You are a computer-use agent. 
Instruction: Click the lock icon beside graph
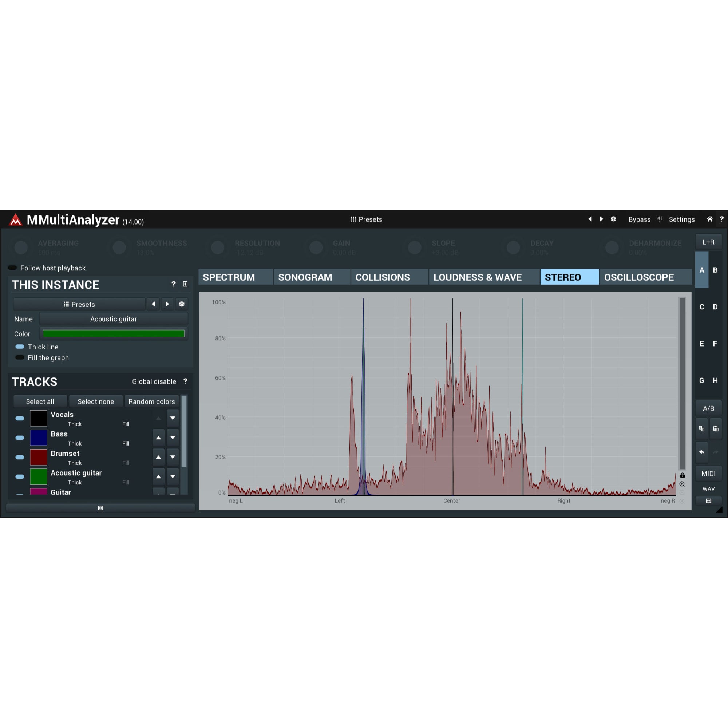tap(682, 475)
